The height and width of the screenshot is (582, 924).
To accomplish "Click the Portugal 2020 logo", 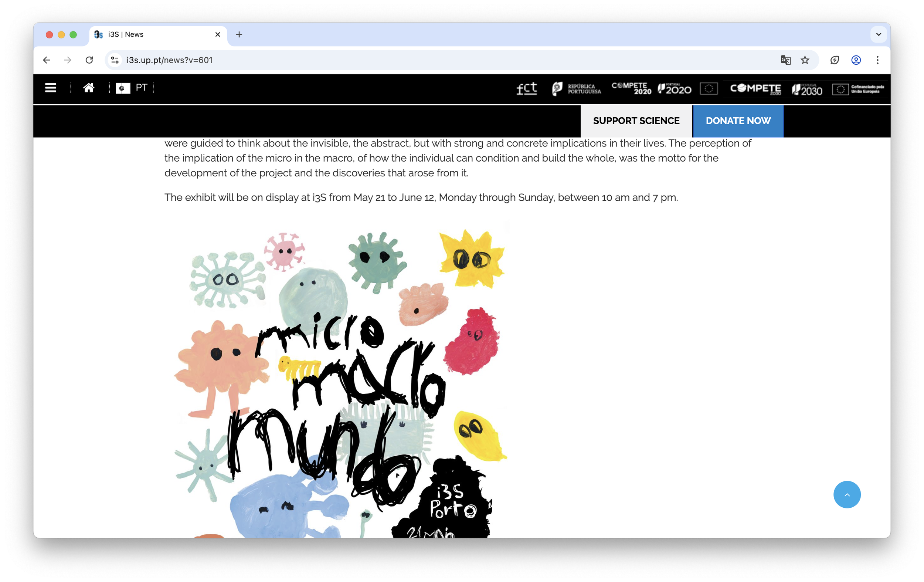I will coord(674,89).
